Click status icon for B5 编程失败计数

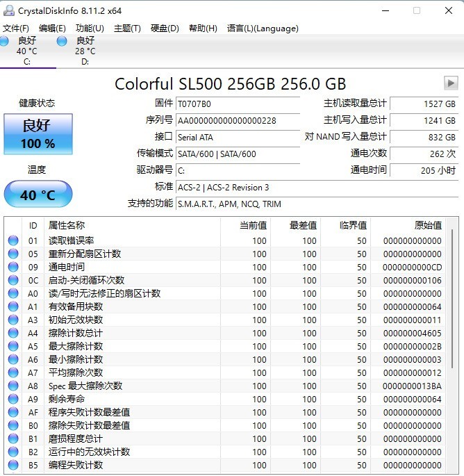tap(13, 465)
